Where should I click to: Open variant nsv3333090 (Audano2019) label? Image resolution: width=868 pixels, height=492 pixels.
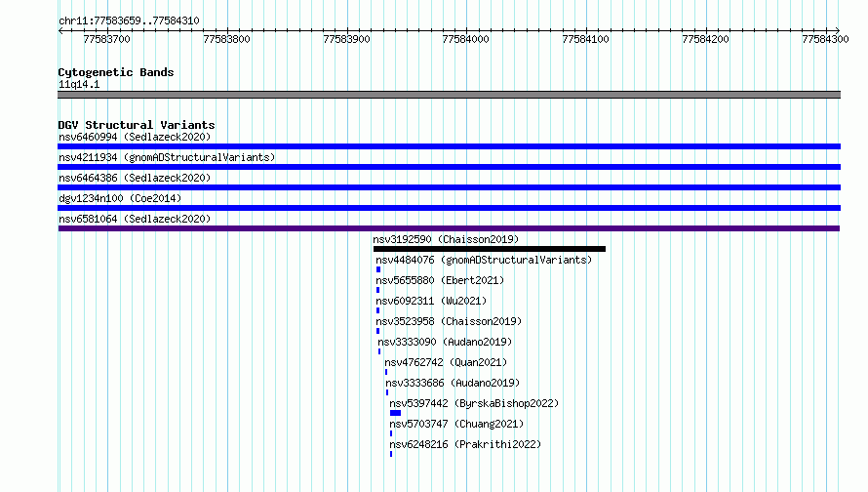tap(445, 342)
